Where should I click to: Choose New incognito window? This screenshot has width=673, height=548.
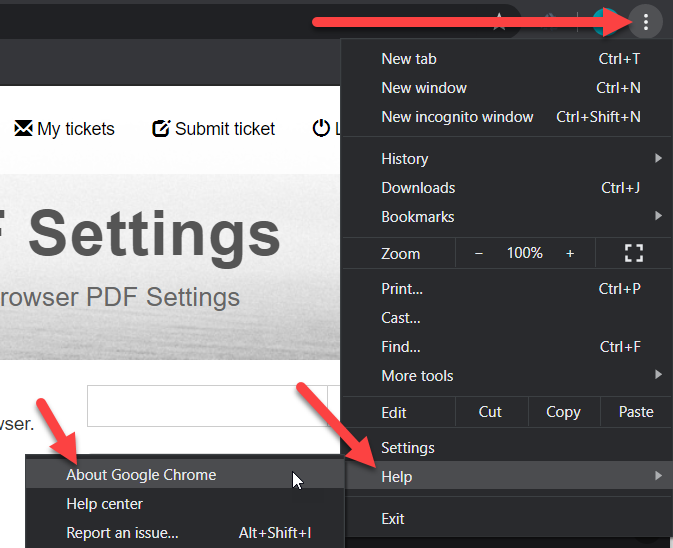(x=457, y=117)
